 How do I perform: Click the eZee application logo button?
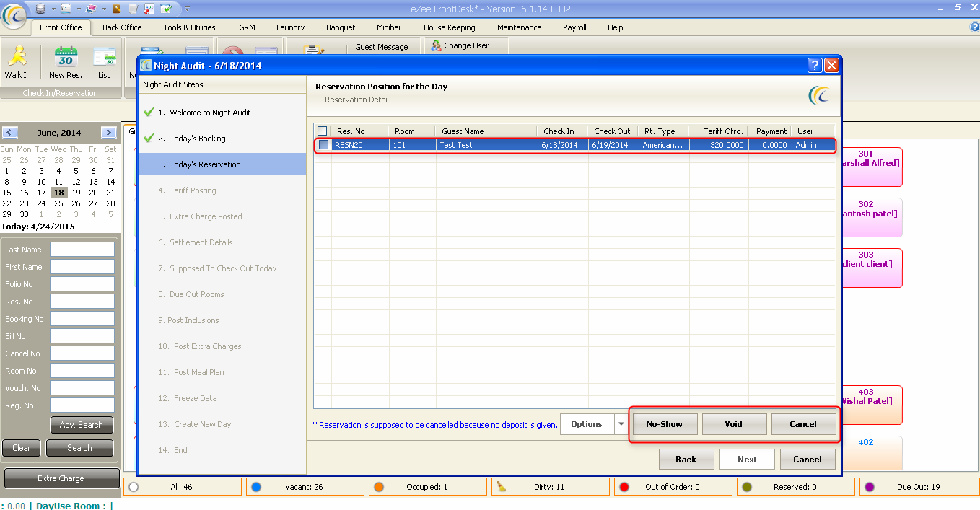coord(14,16)
